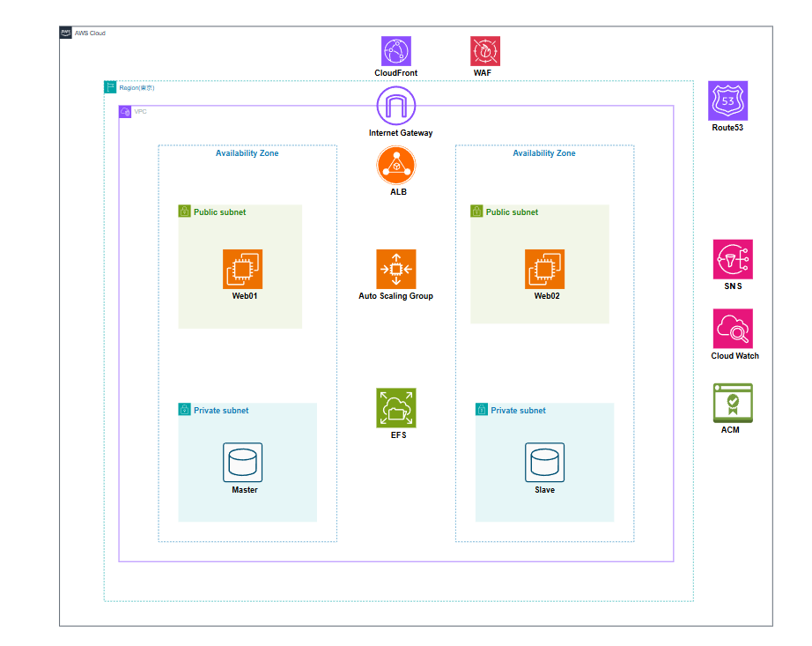The width and height of the screenshot is (812, 646).
Task: Click the EFS text label
Action: (399, 435)
